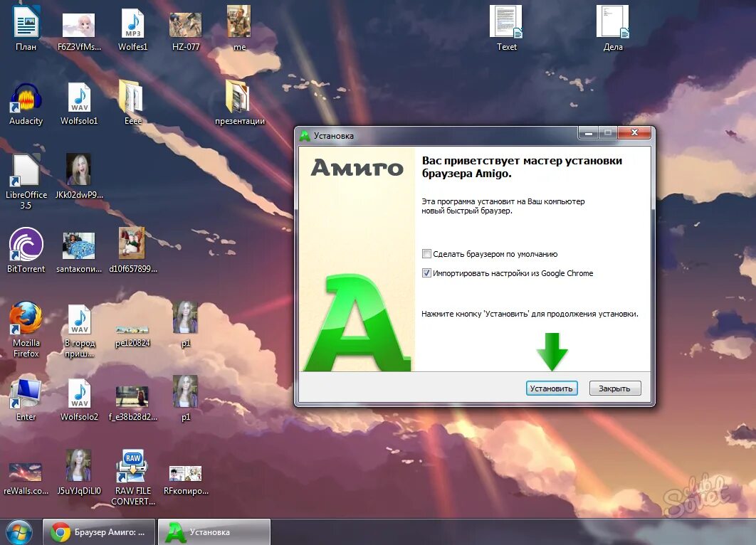Viewport: 756px width, 545px height.
Task: Select the LibreOffice 3.5 shortcut
Action: pyautogui.click(x=26, y=171)
